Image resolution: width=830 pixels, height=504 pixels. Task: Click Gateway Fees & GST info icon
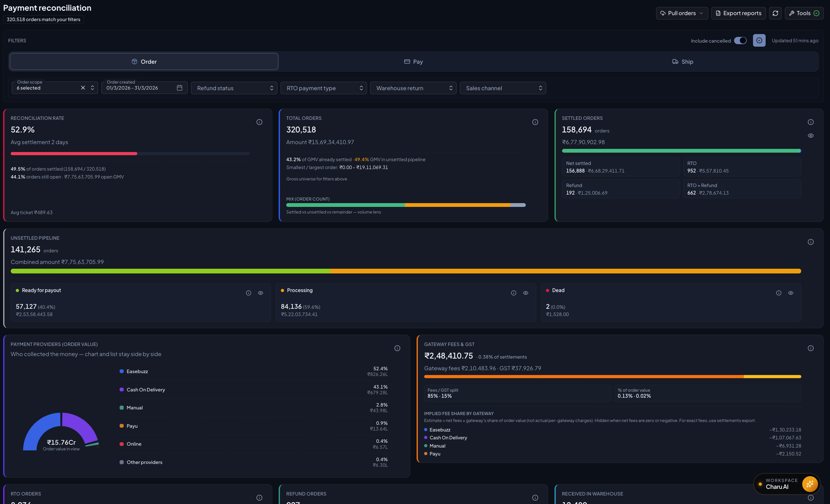[x=810, y=348]
